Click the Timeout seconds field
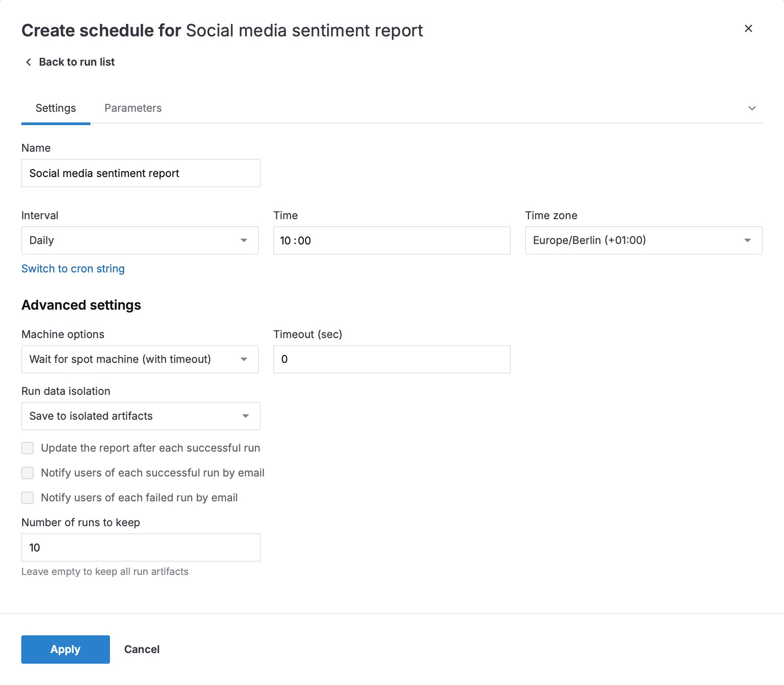Image resolution: width=784 pixels, height=685 pixels. tap(392, 359)
